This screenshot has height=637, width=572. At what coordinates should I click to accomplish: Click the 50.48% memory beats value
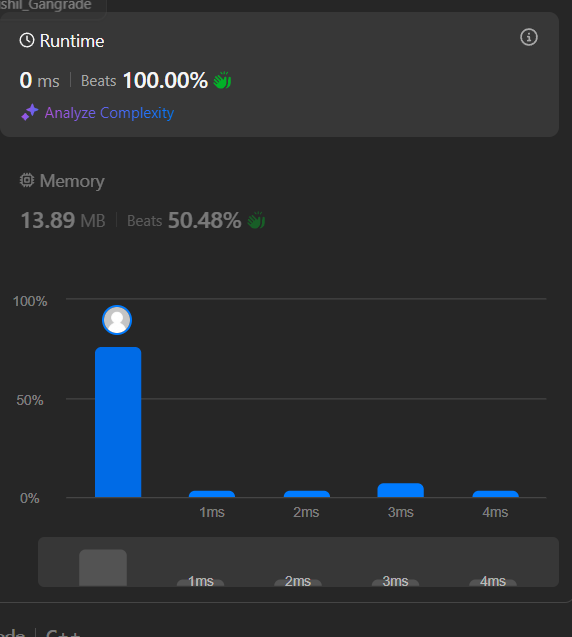coord(205,220)
